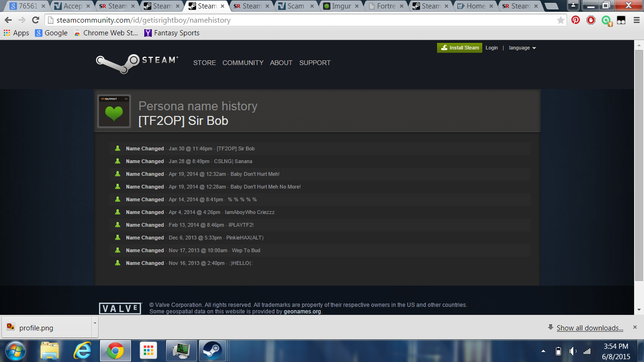Open the Windows Start menu

(15, 351)
